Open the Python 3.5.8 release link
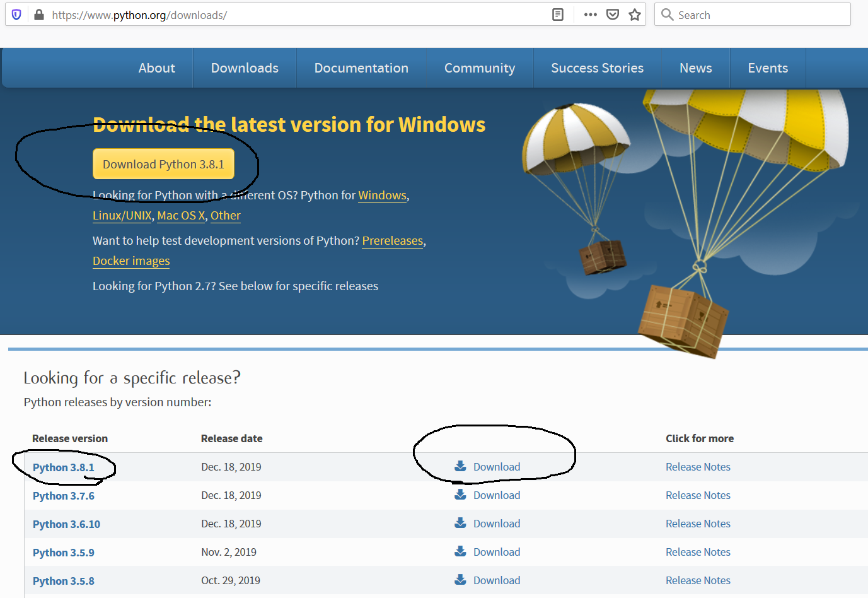 coord(64,581)
